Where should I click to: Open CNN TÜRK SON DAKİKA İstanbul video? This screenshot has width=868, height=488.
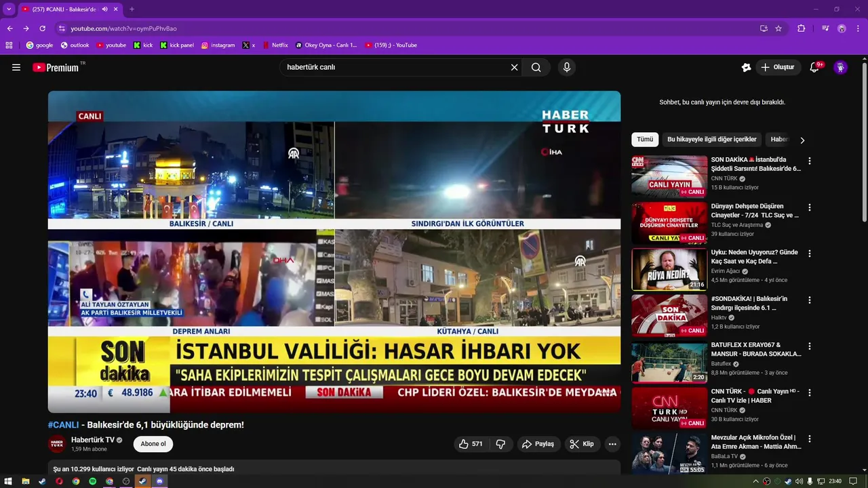click(755, 164)
